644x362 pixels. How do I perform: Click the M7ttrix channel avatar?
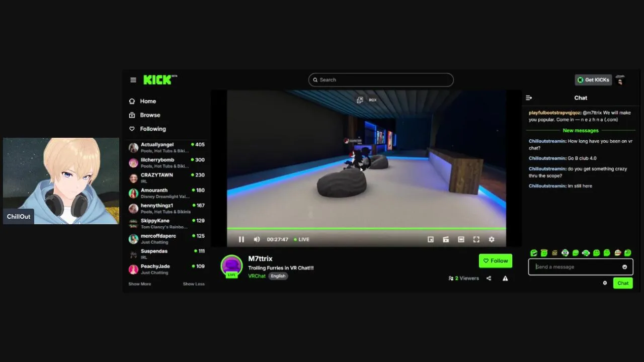point(231,266)
